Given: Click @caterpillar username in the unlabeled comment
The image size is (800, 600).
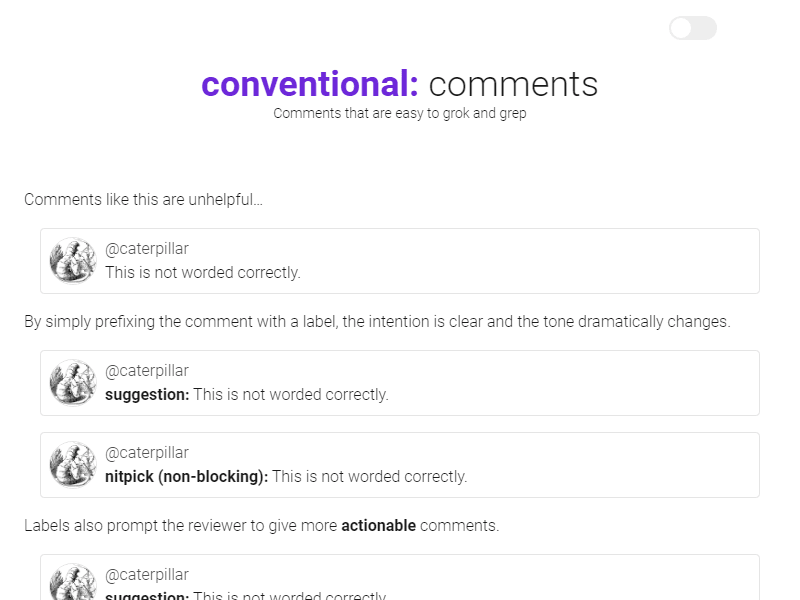Looking at the screenshot, I should coord(147,249).
